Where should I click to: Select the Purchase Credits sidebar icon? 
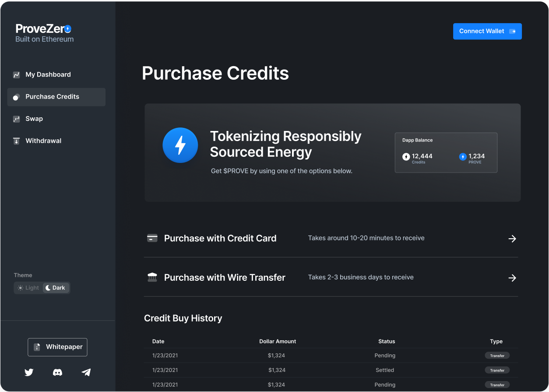click(x=16, y=97)
